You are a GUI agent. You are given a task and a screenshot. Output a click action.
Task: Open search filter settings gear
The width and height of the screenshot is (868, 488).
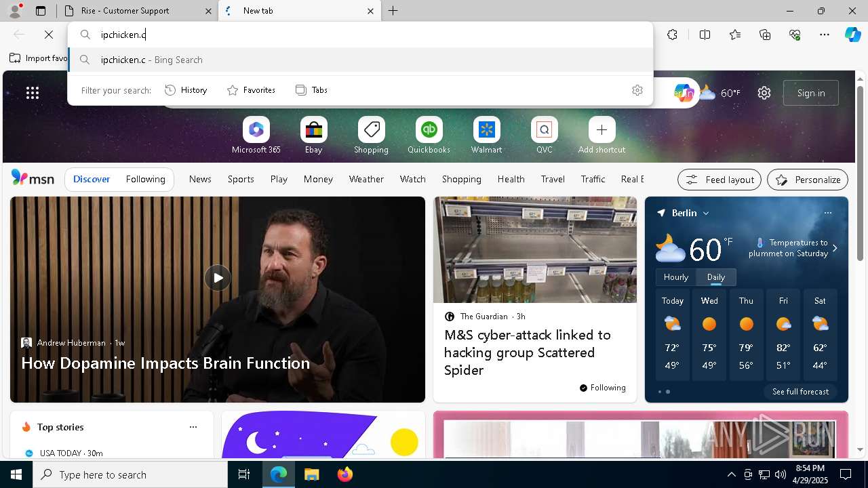(637, 90)
